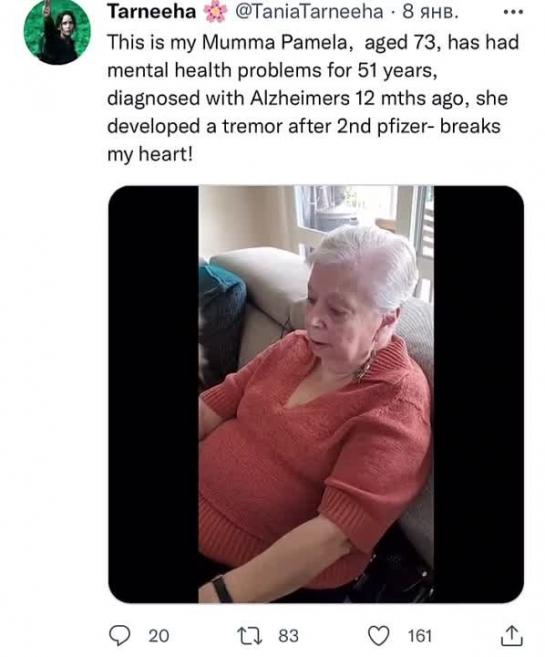Click the right black letterbox of video

pos(479,394)
